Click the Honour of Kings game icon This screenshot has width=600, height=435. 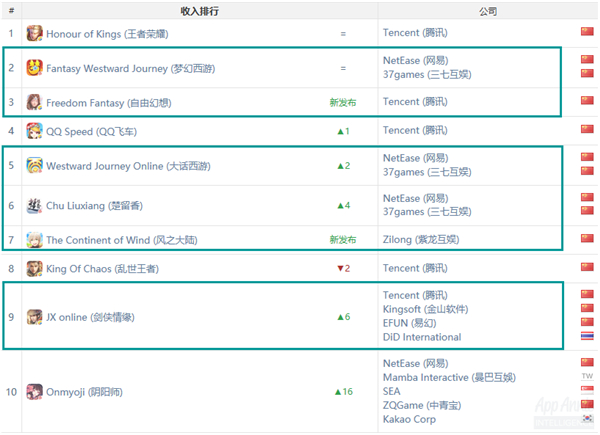[x=34, y=33]
